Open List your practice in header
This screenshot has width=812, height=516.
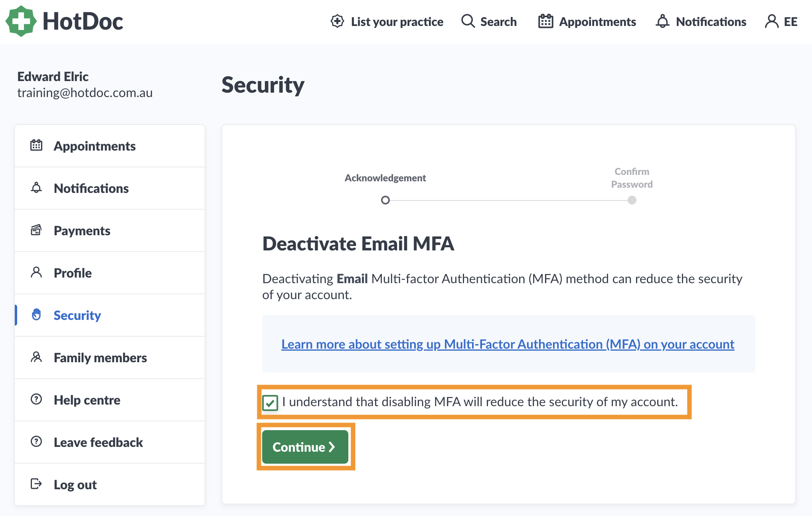tap(387, 22)
